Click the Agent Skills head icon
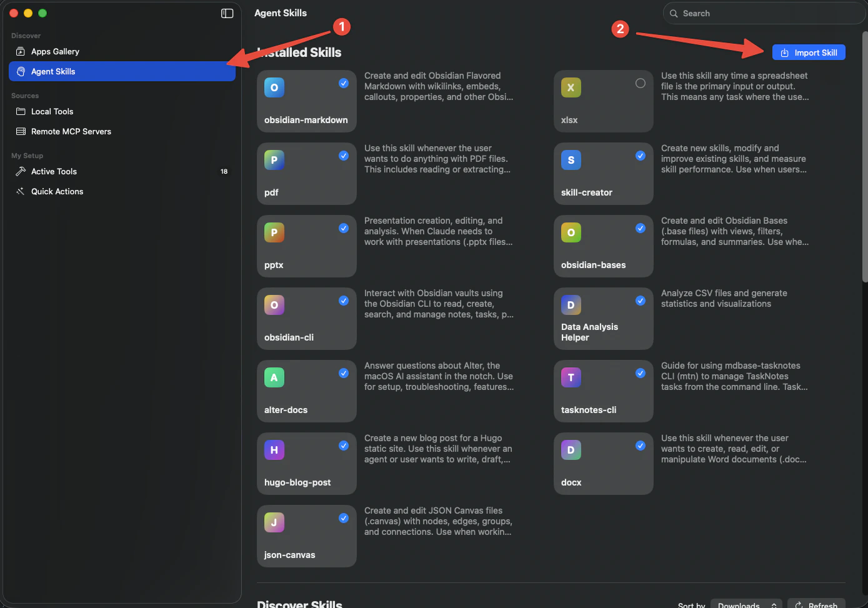The width and height of the screenshot is (868, 608). 21,71
